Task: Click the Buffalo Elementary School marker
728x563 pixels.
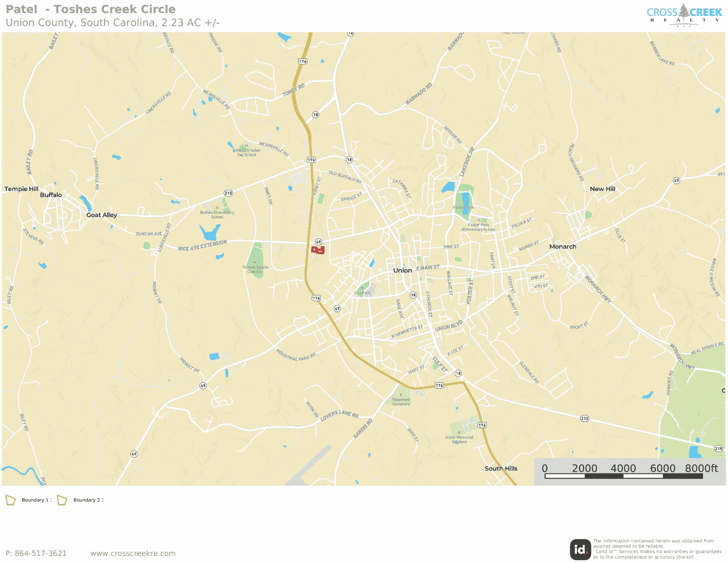Action: coord(217,208)
